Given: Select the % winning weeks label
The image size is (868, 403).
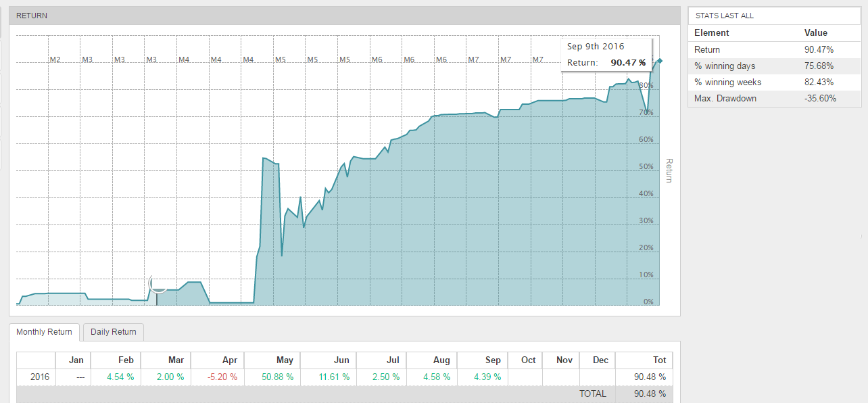Looking at the screenshot, I should pyautogui.click(x=728, y=82).
